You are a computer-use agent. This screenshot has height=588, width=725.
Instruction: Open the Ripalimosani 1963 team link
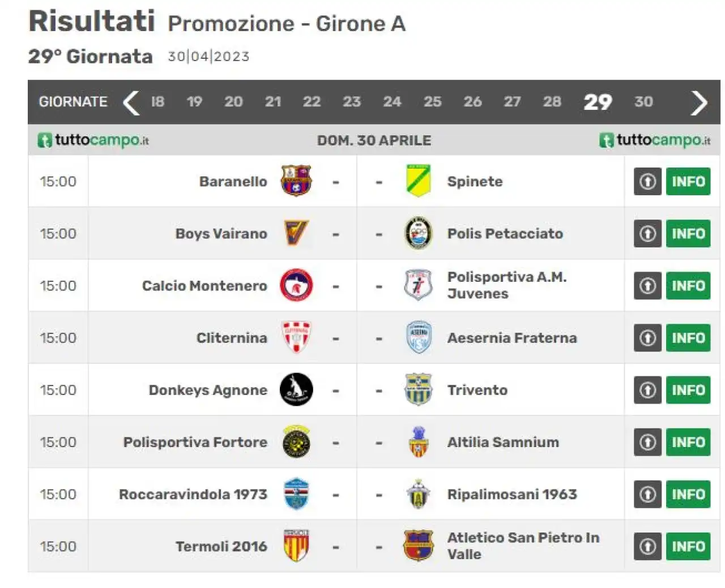coord(512,494)
